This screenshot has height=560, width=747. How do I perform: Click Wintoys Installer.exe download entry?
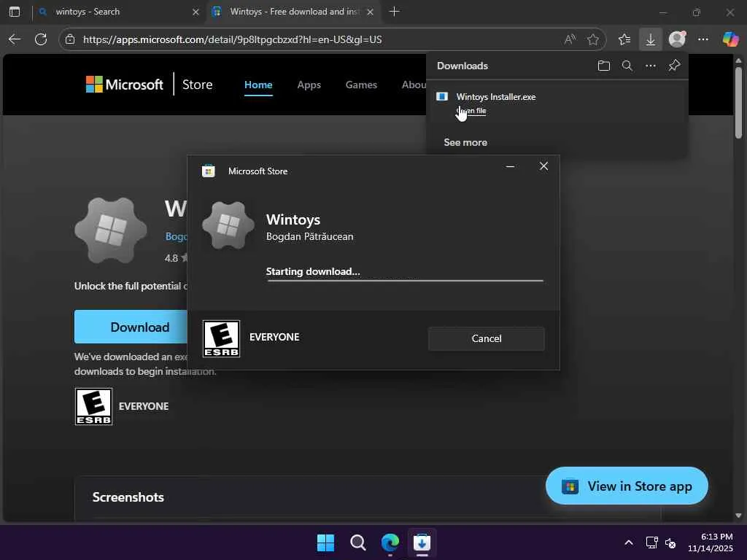[x=557, y=102]
